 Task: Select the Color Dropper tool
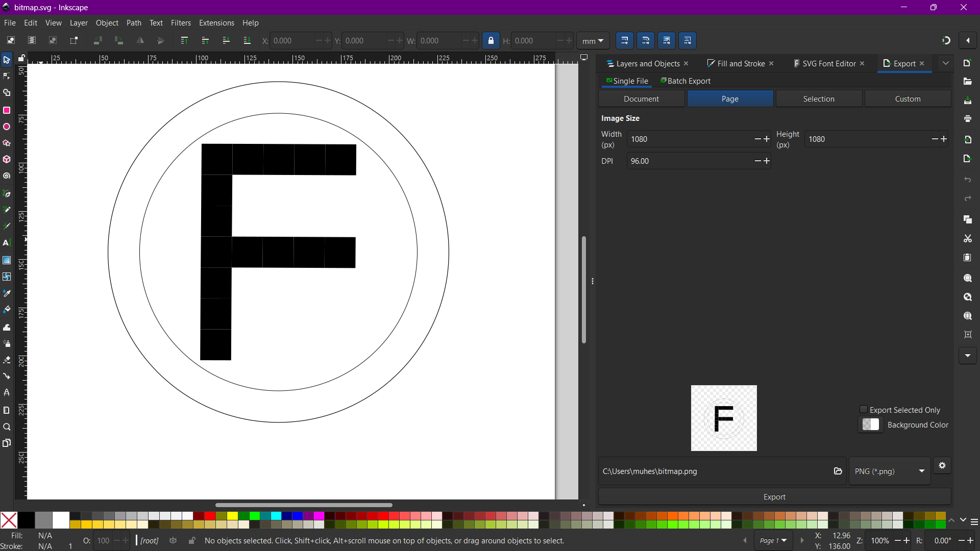pos(7,293)
